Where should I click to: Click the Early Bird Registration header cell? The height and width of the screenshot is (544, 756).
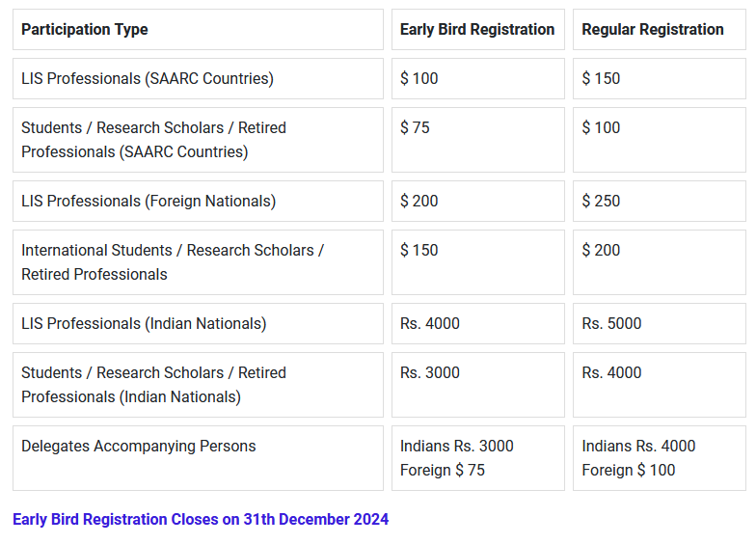click(x=478, y=29)
